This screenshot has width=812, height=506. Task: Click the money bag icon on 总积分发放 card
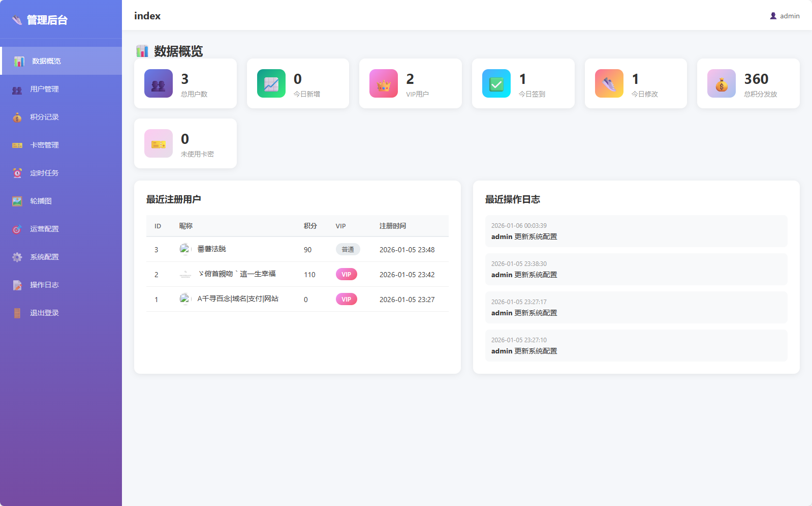tap(722, 83)
